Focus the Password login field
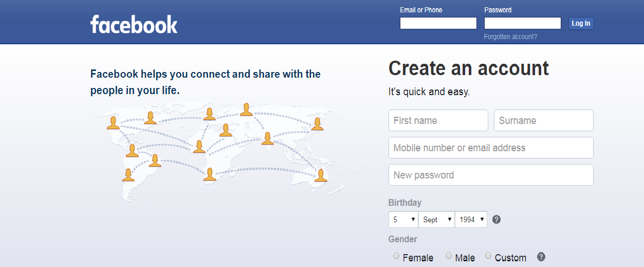 tap(523, 23)
